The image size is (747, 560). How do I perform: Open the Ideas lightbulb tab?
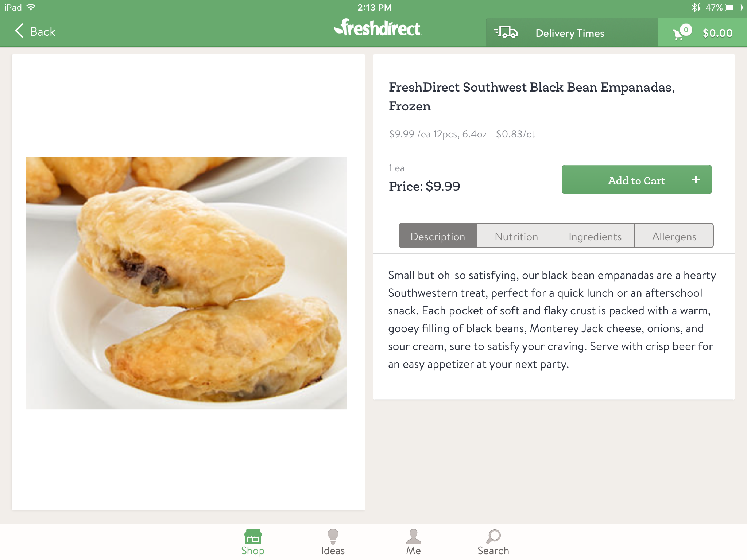pos(333,542)
